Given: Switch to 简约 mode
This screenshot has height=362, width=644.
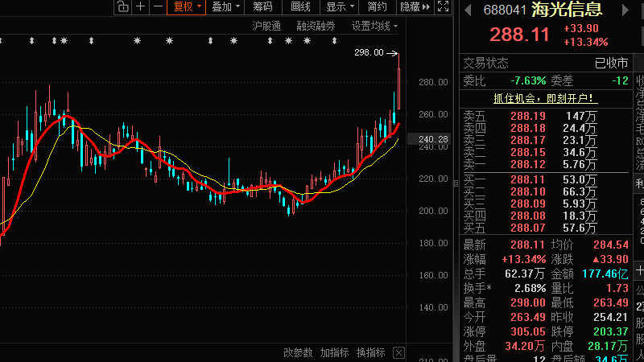Looking at the screenshot, I should click(377, 6).
